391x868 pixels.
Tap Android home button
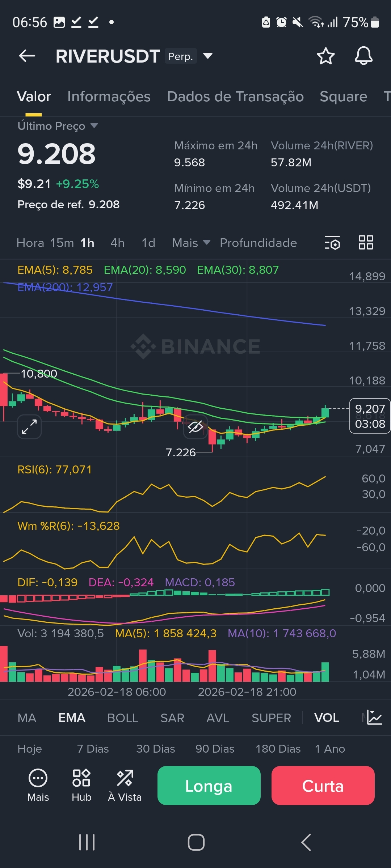196,842
